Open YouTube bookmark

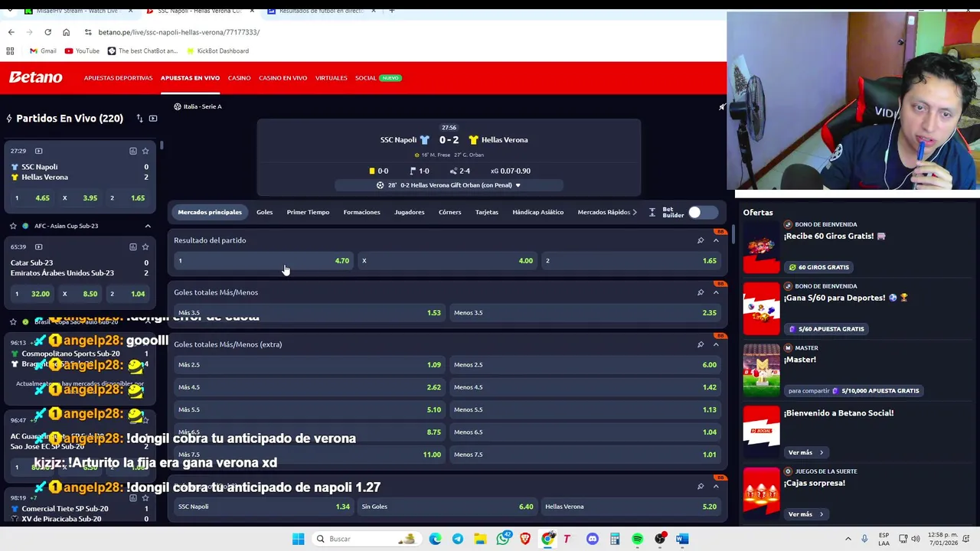(x=82, y=51)
